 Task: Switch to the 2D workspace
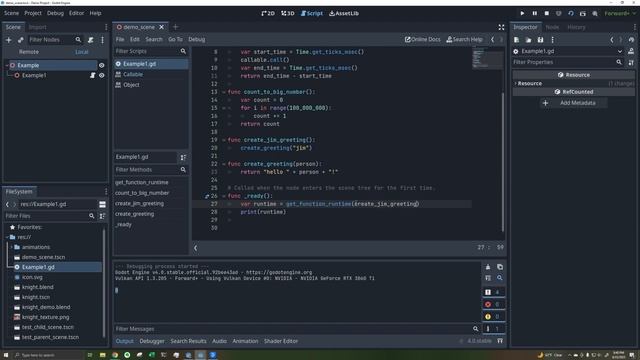[x=268, y=13]
